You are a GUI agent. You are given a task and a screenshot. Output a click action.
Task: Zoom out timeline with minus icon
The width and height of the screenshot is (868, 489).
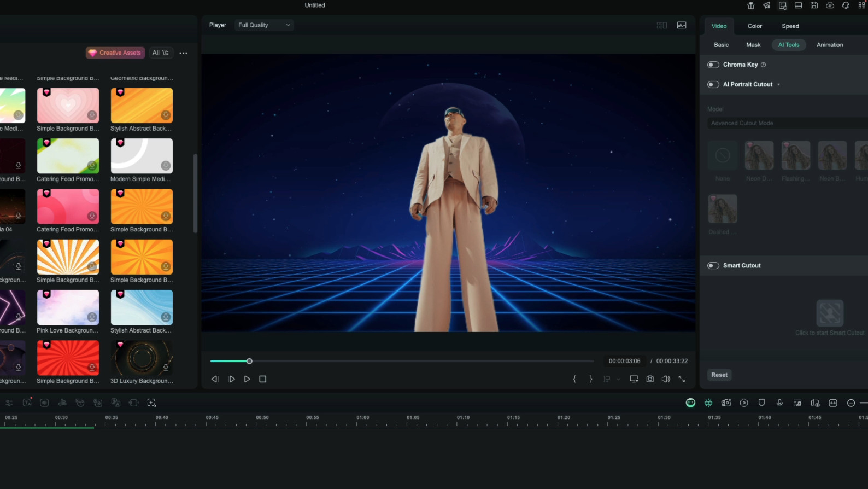851,403
